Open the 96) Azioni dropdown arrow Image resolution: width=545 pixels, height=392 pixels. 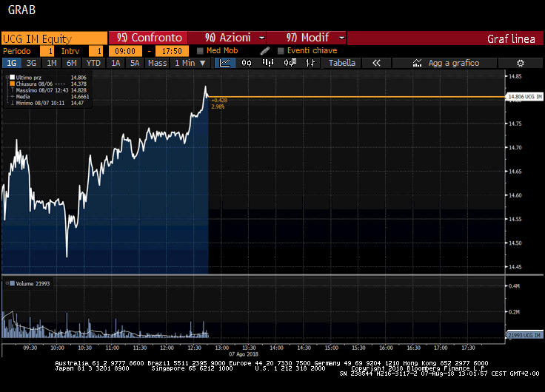pos(262,38)
